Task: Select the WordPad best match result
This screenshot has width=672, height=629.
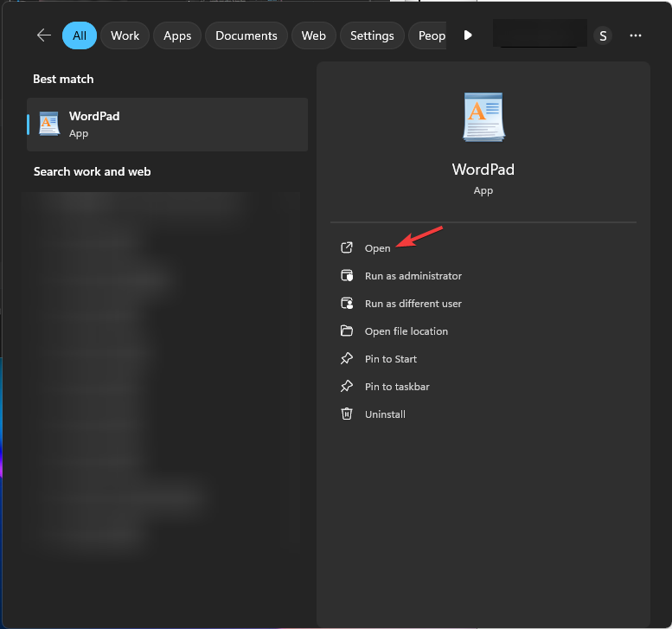Action: tap(168, 125)
